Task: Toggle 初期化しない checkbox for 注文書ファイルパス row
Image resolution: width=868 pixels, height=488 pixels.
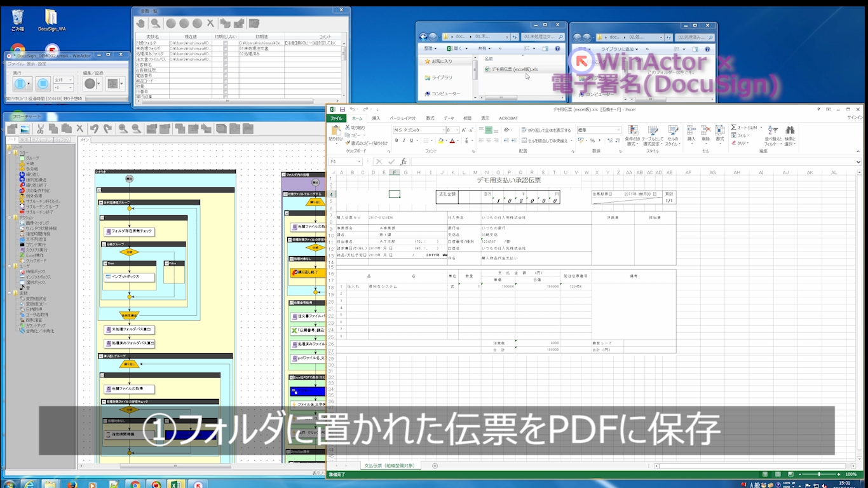Action: point(226,59)
